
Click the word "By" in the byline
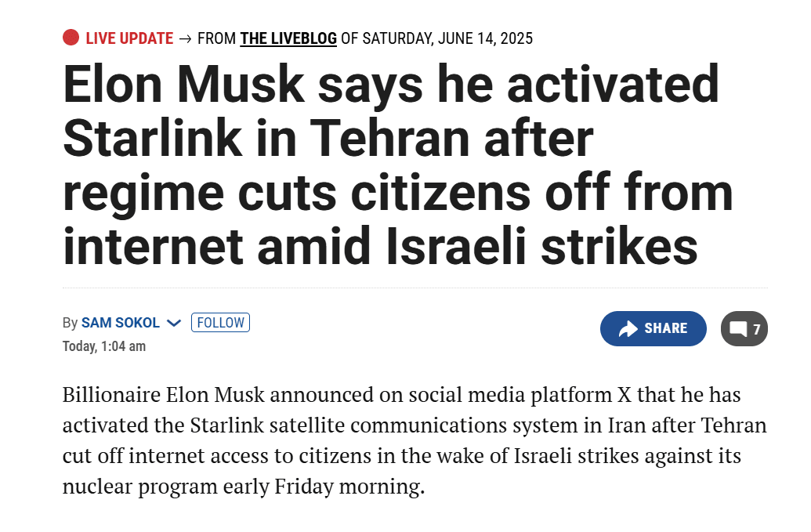tap(70, 323)
